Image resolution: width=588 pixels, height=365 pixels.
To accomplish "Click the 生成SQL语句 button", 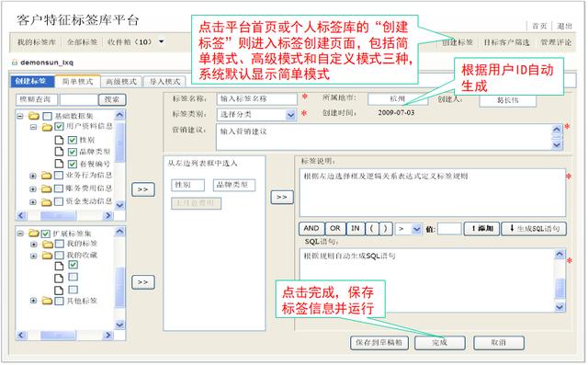I will [x=534, y=228].
